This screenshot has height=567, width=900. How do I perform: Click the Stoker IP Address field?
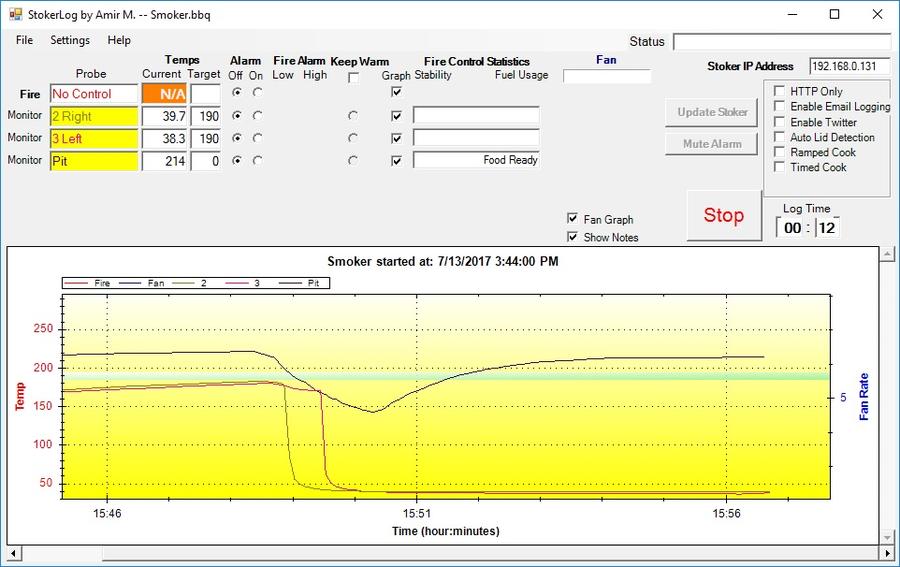[x=849, y=66]
